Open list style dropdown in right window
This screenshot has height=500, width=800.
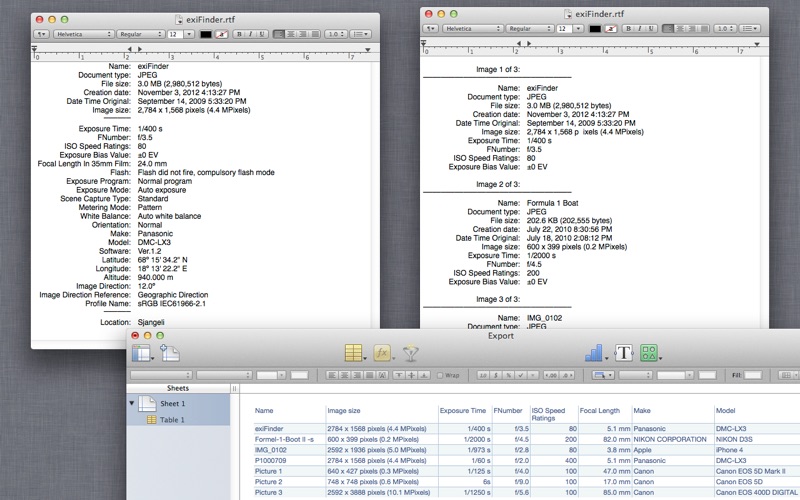(749, 29)
